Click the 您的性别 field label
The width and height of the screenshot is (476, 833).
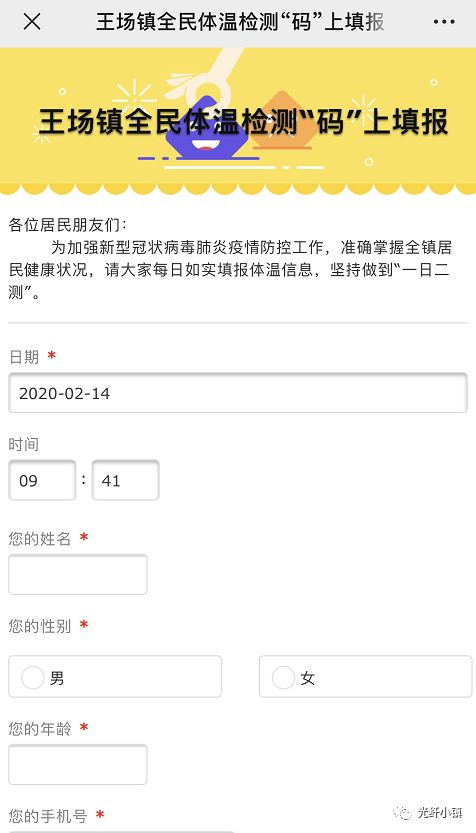click(39, 626)
